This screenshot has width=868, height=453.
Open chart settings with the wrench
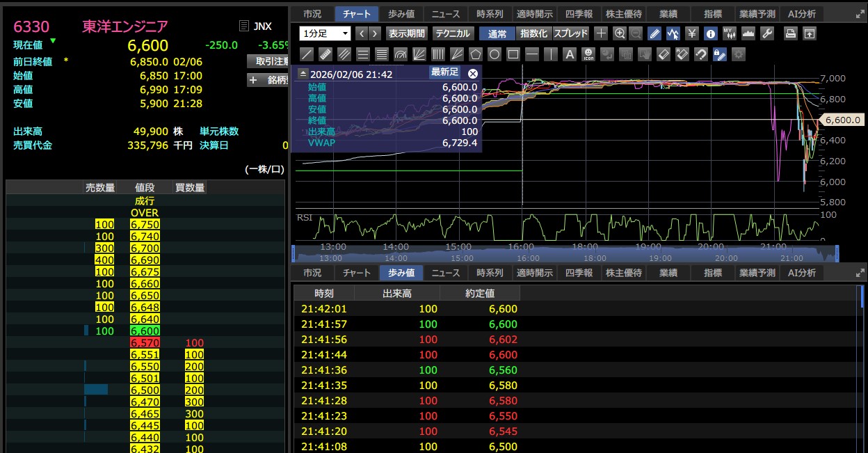pos(768,33)
